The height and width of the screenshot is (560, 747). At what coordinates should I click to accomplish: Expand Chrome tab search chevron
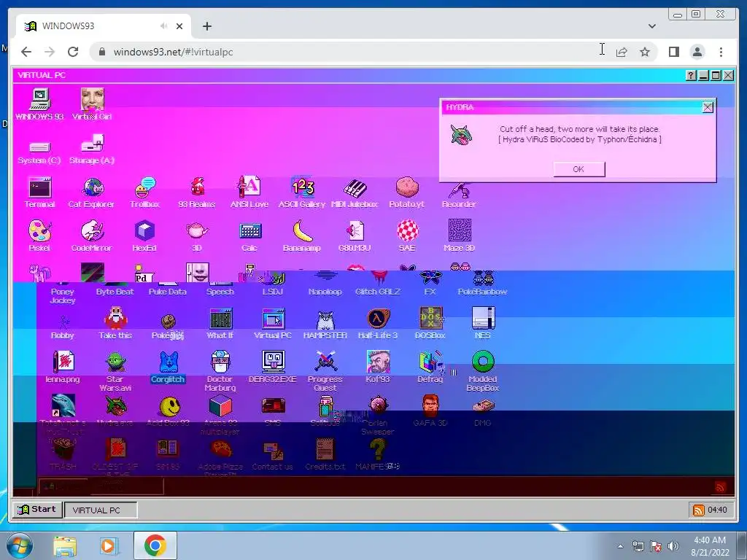click(651, 26)
